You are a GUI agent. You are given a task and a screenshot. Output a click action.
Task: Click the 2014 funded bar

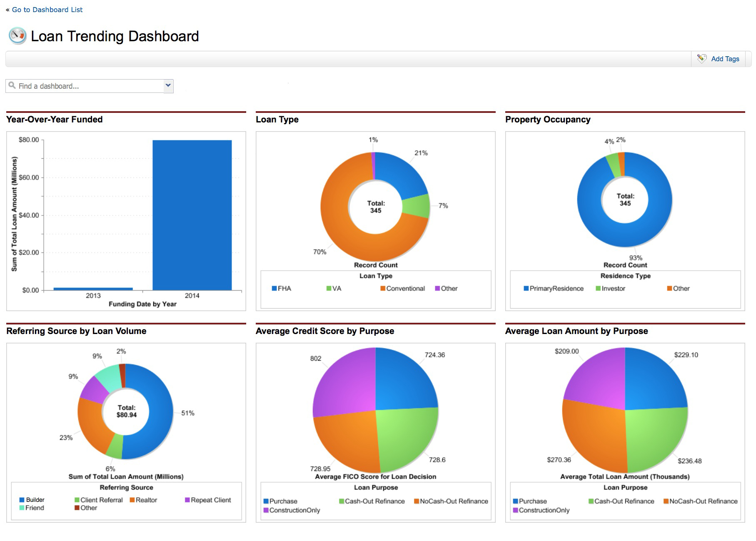point(192,215)
